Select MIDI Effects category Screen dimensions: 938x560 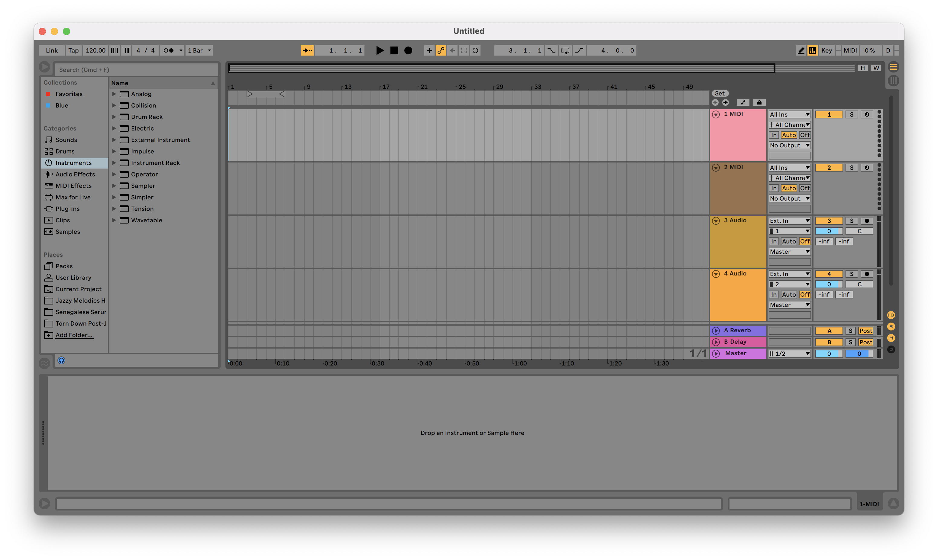74,186
